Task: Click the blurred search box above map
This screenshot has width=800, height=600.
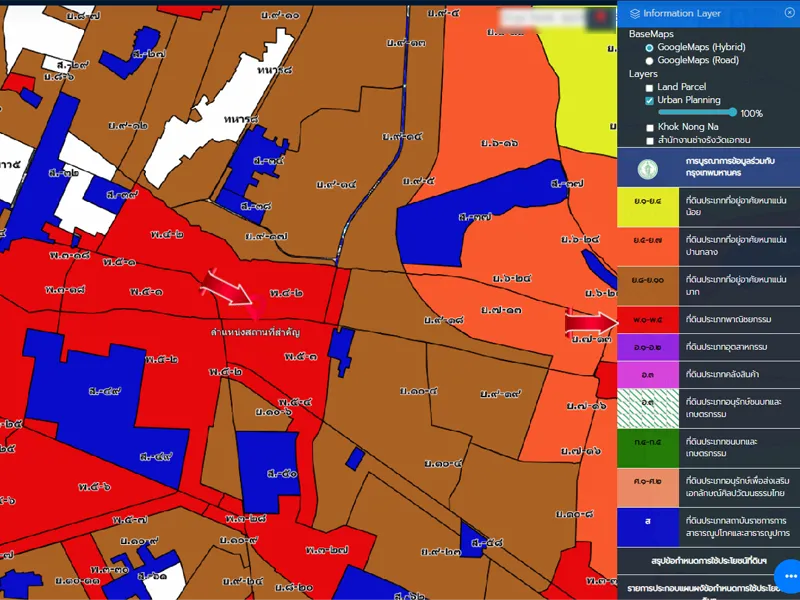Action: tap(542, 17)
